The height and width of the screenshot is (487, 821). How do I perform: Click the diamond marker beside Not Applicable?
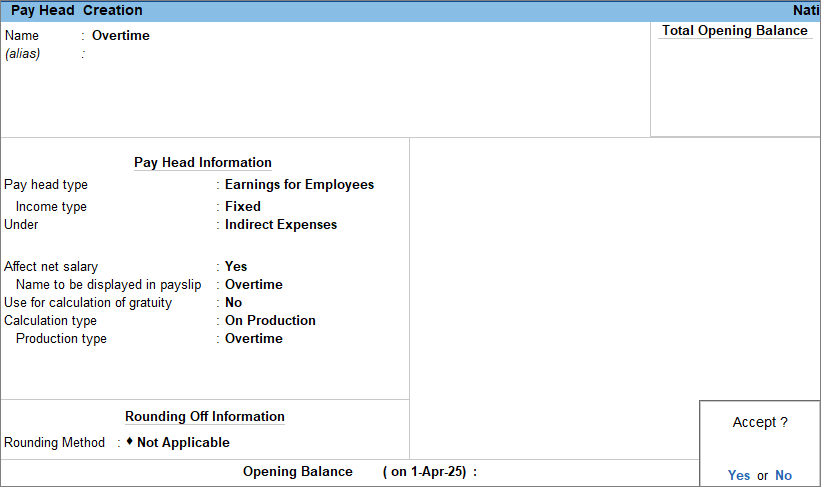(x=129, y=441)
